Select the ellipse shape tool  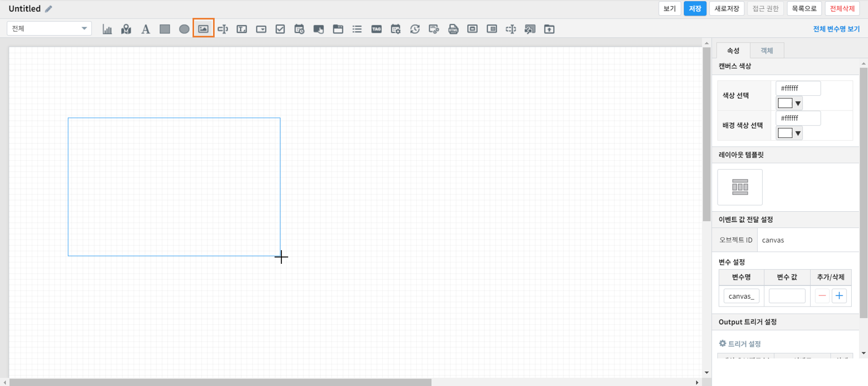(x=184, y=29)
